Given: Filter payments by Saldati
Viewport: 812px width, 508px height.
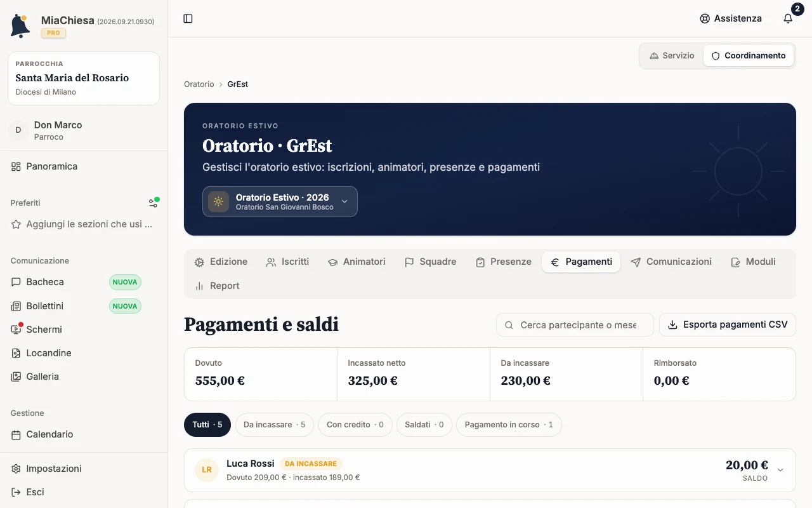Looking at the screenshot, I should [424, 425].
